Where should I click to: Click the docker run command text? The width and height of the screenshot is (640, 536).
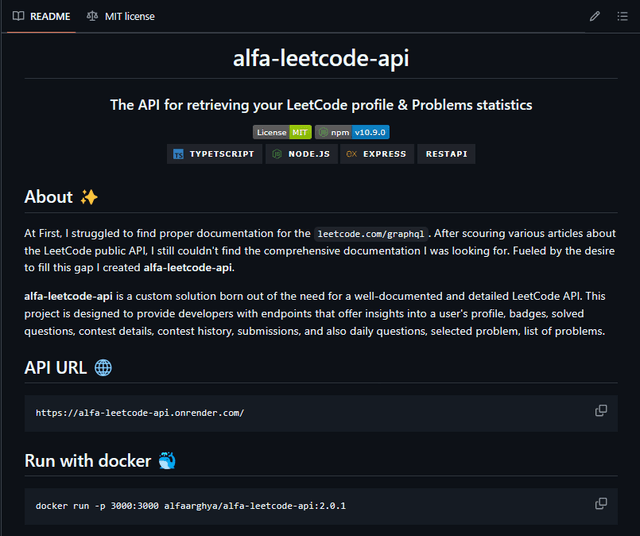coord(190,506)
